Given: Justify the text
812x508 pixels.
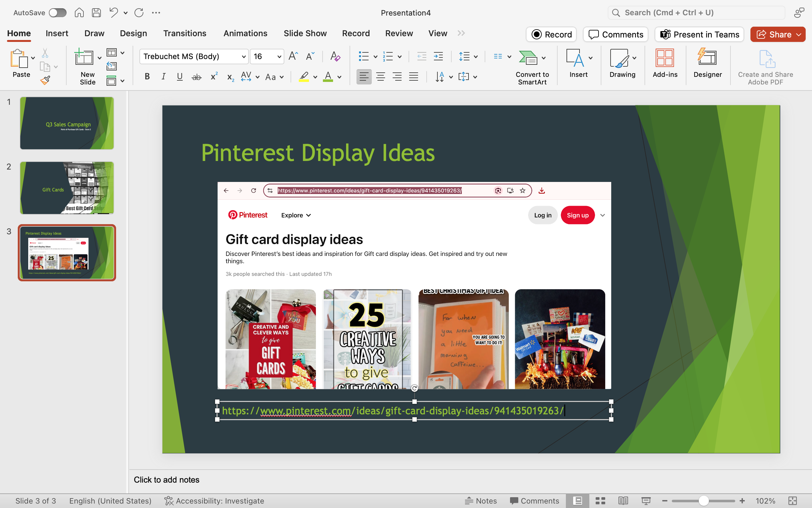Looking at the screenshot, I should pos(413,77).
